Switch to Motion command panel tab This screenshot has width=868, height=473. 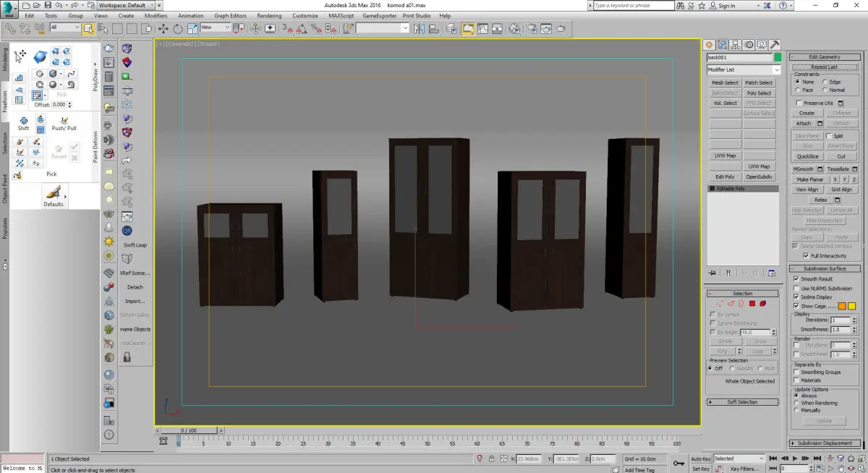coord(750,44)
